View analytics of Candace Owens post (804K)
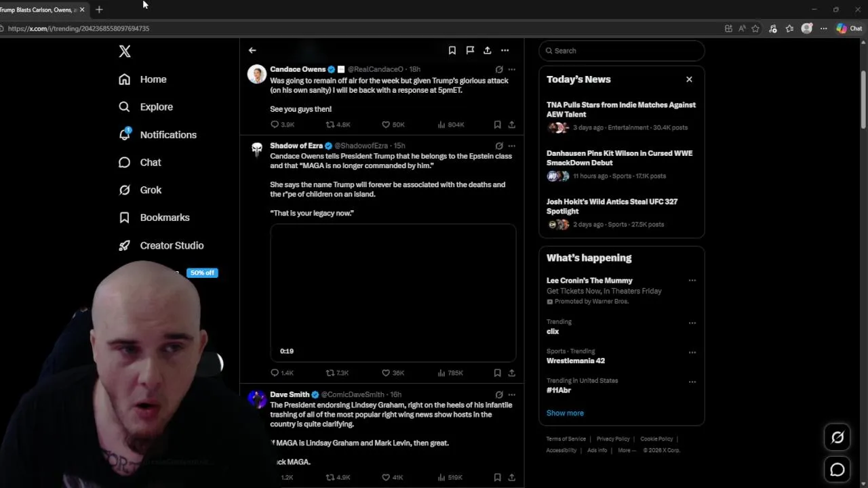Image resolution: width=868 pixels, height=488 pixels. tap(451, 125)
